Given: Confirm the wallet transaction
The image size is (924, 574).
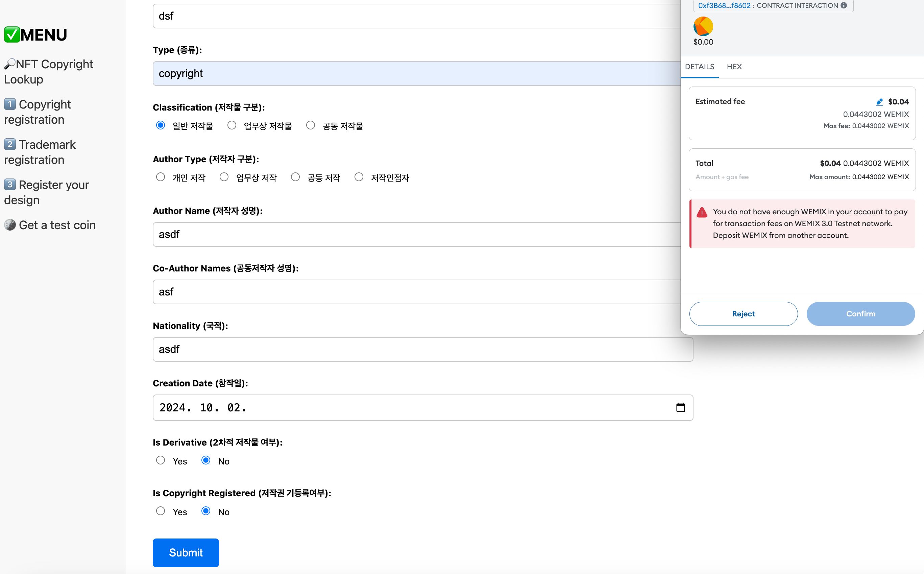Looking at the screenshot, I should coord(860,314).
